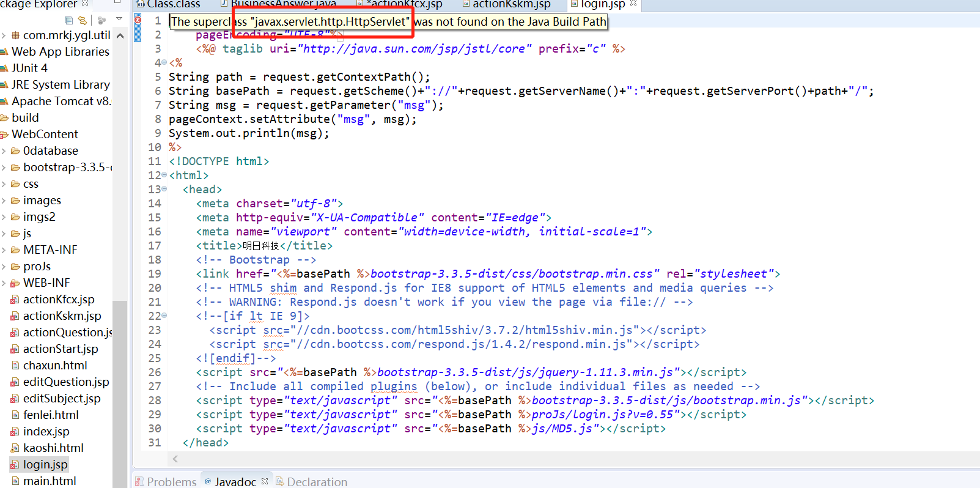Click the folder icon beside js
The image size is (980, 488).
point(16,233)
